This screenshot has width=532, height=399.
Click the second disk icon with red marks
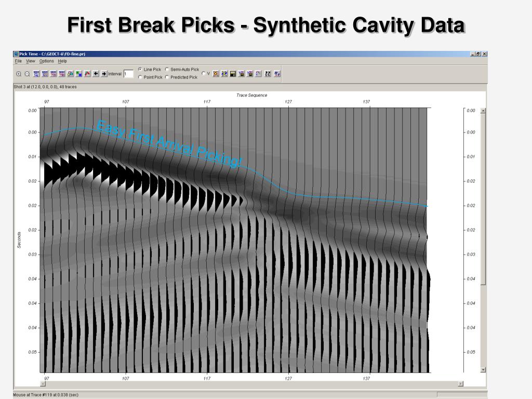tap(250, 74)
